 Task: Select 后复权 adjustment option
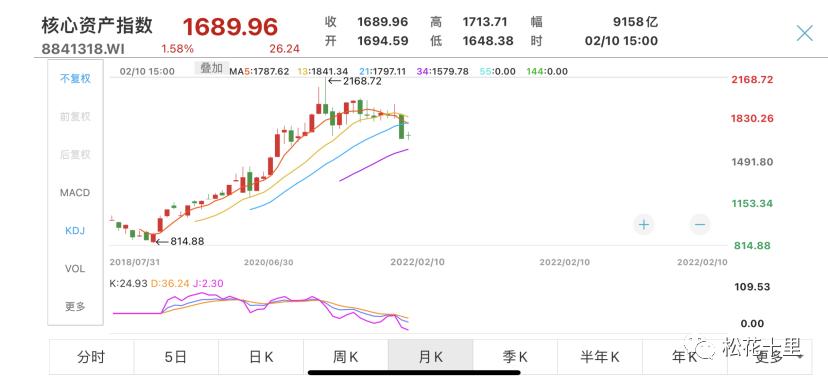click(x=75, y=155)
